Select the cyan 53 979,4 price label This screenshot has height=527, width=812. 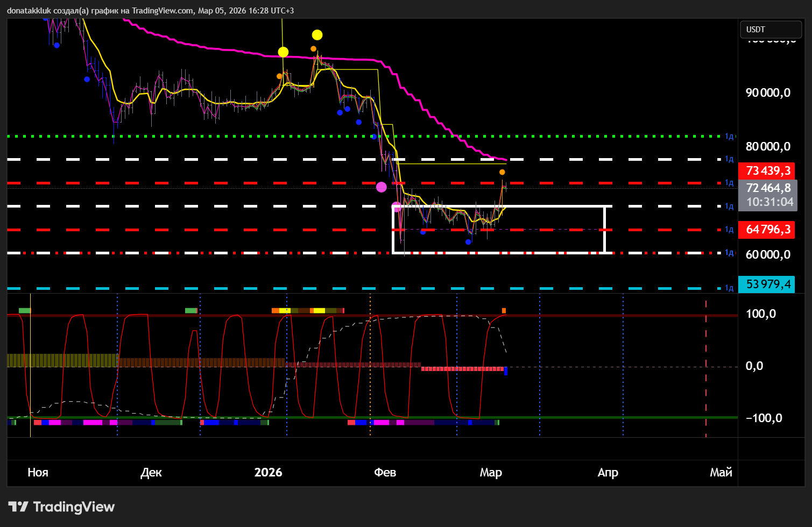768,284
